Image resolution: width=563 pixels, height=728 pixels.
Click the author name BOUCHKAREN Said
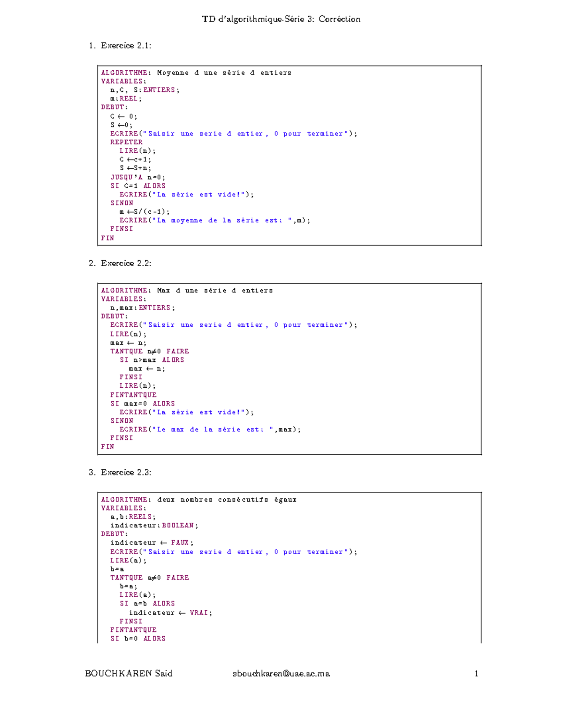click(x=129, y=674)
